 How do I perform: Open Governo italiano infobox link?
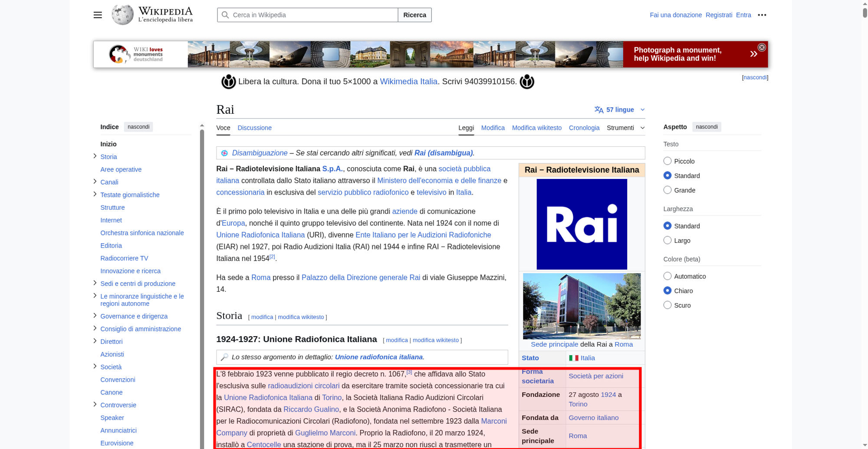coord(593,418)
